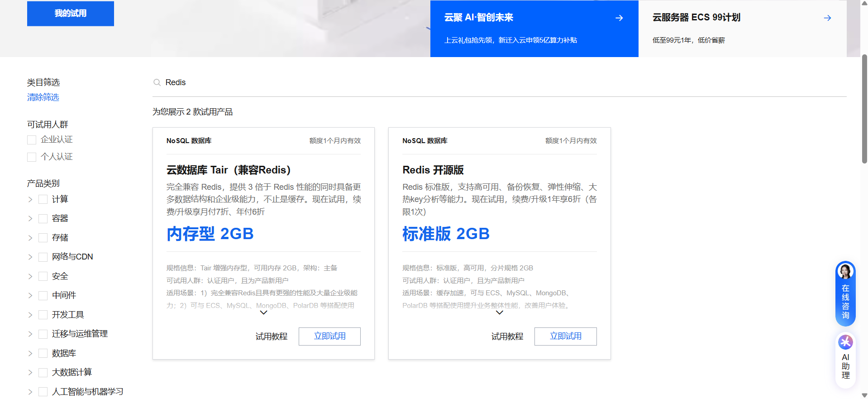Expand details of Redis 开源版 card
The width and height of the screenshot is (868, 399).
tap(500, 312)
